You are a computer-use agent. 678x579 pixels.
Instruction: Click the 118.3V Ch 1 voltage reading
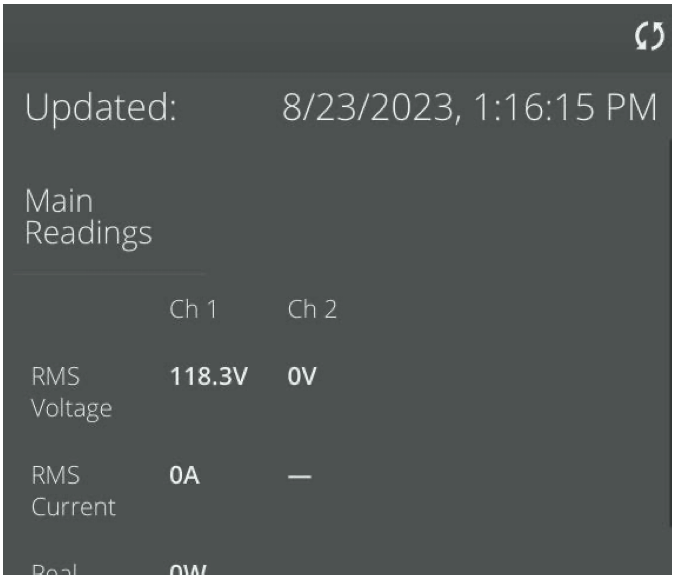pos(209,379)
